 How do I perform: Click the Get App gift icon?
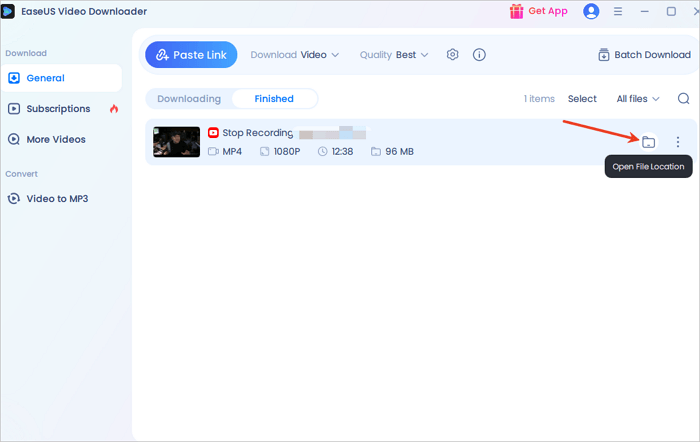517,11
